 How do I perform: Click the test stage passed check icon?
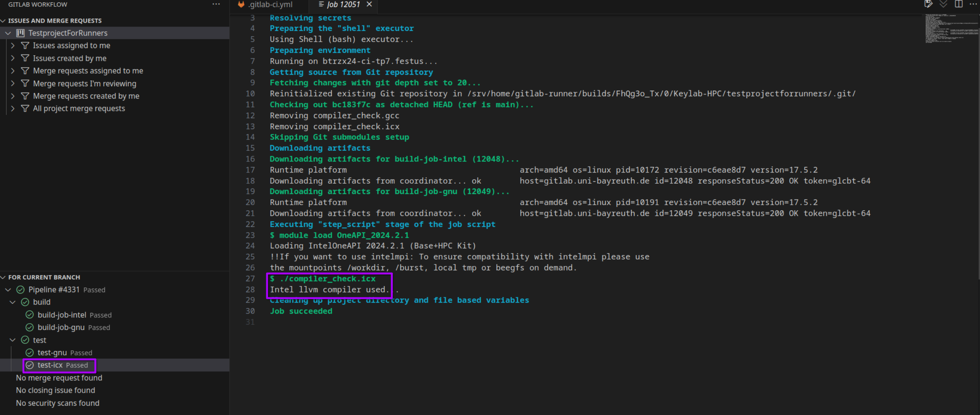tap(25, 340)
